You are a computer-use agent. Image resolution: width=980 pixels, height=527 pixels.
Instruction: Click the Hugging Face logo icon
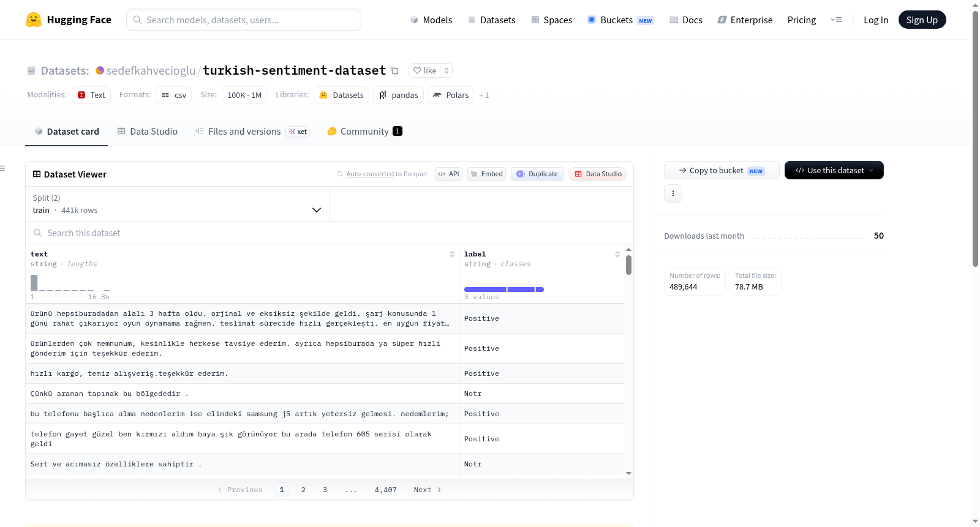[34, 20]
